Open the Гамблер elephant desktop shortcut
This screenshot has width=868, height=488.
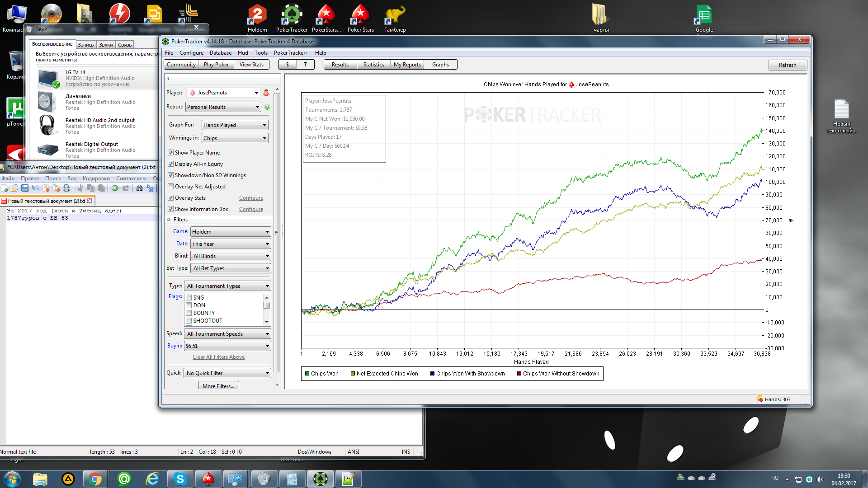pyautogui.click(x=395, y=18)
